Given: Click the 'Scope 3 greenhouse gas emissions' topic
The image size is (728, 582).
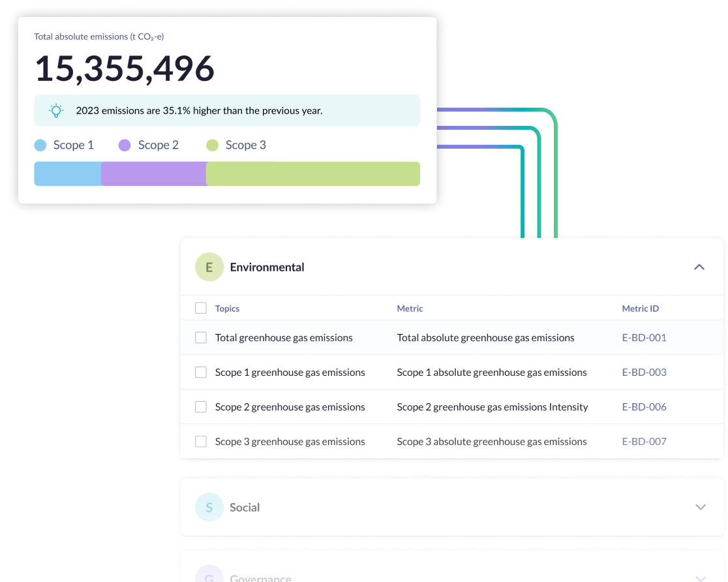Looking at the screenshot, I should click(290, 441).
